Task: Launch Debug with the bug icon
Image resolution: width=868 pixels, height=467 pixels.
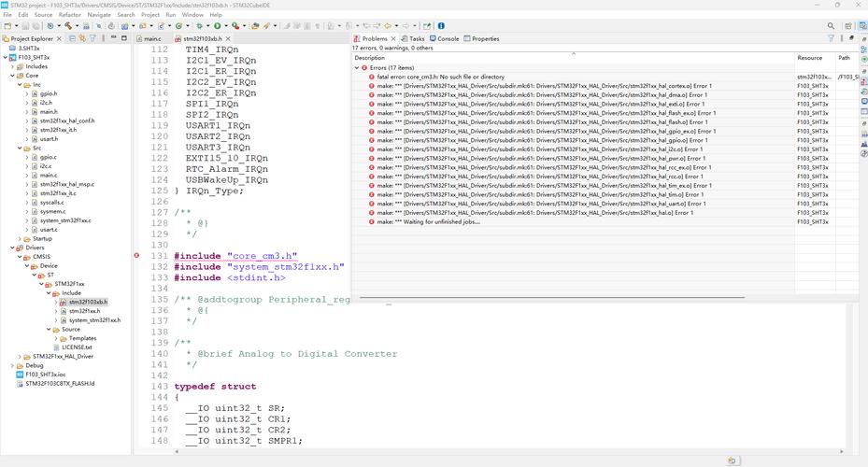Action: (x=199, y=26)
